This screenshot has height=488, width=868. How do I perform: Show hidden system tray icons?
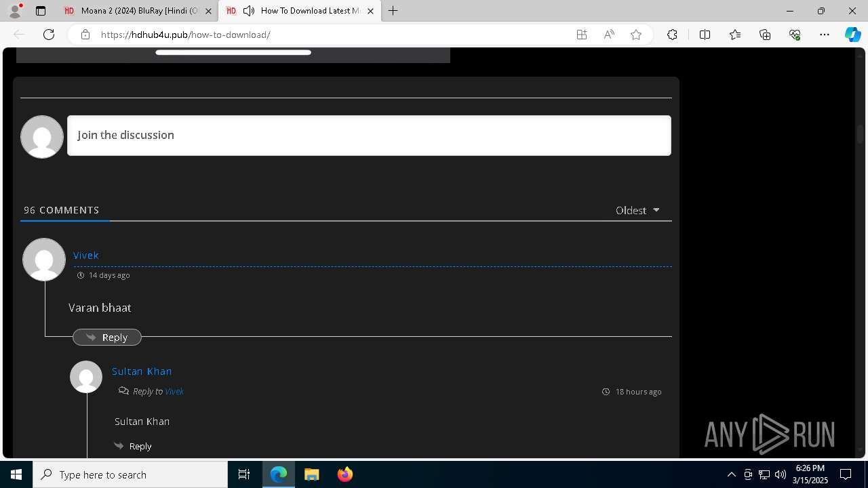731,474
